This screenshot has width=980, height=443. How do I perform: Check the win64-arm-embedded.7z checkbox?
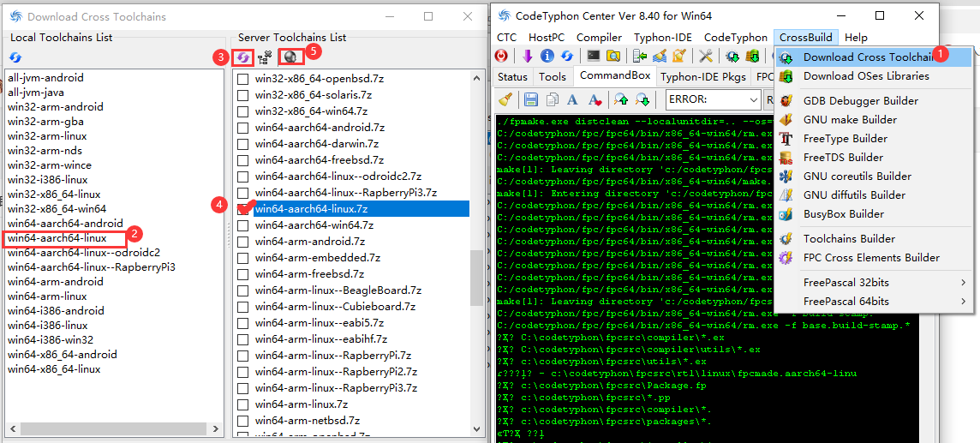(243, 257)
